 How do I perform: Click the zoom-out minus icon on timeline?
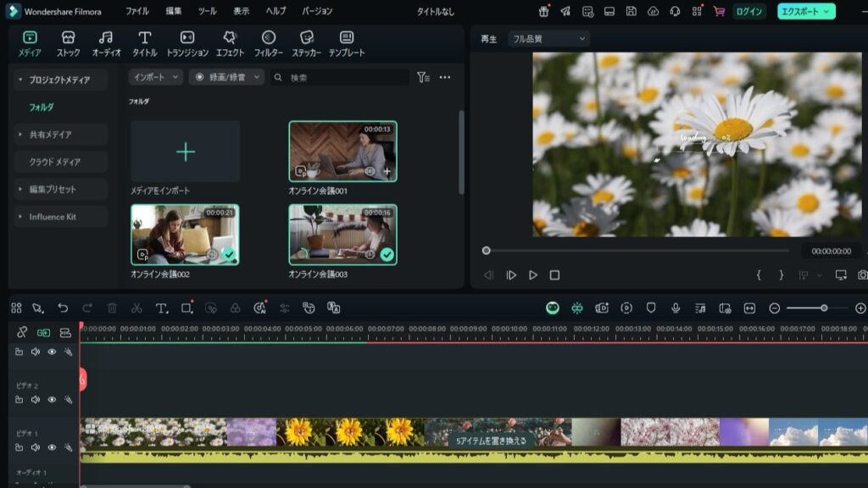(774, 308)
